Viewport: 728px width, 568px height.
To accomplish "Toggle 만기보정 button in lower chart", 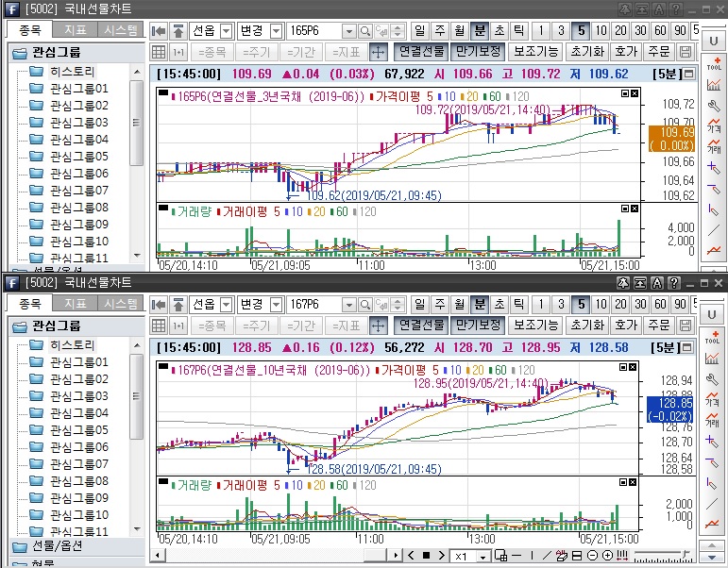I will click(477, 326).
